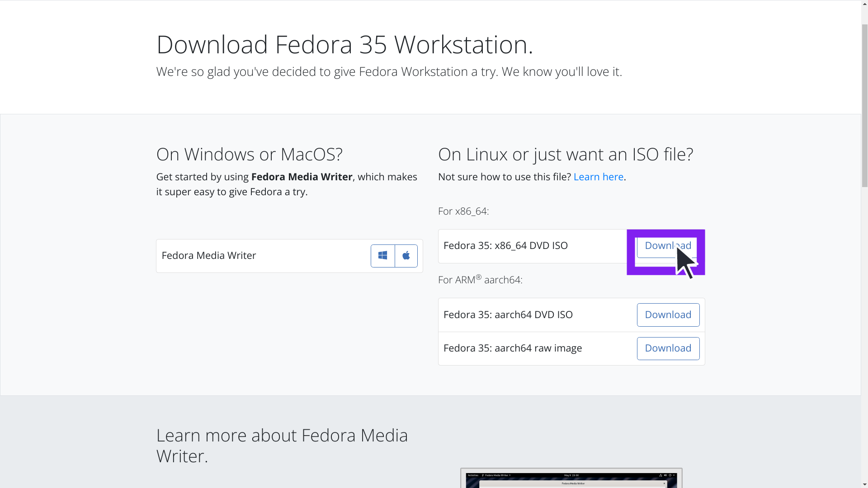
Task: Open the Learn here link
Action: (598, 177)
